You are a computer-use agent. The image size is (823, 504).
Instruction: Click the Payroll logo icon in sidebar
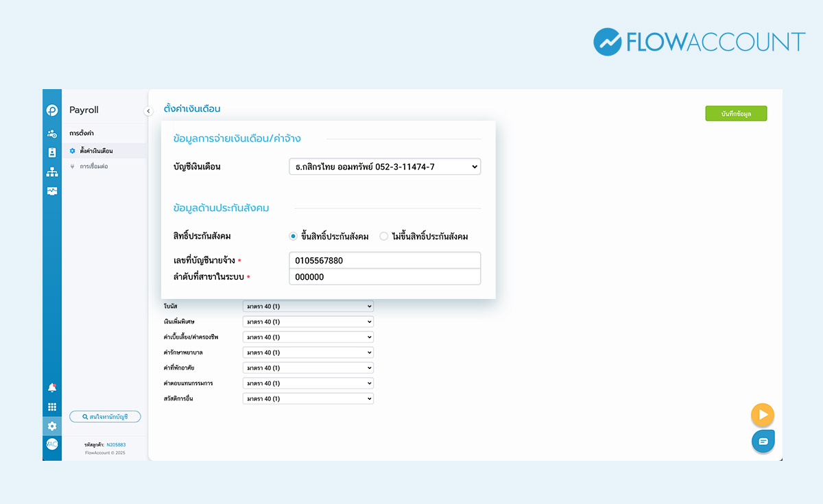coord(52,110)
